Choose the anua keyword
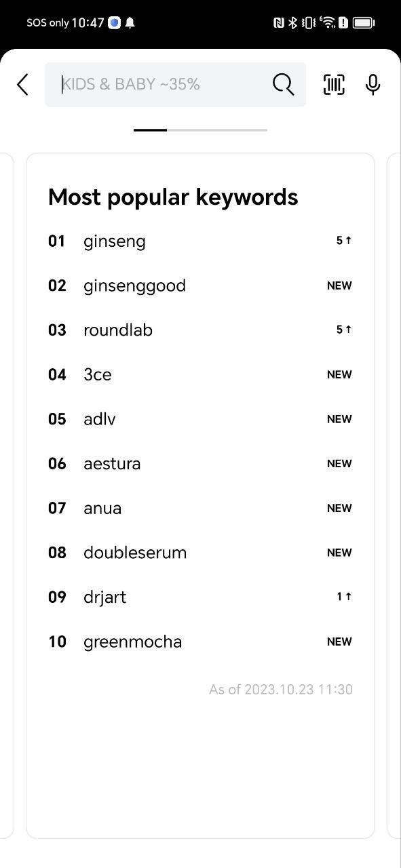Image resolution: width=401 pixels, height=868 pixels. tap(102, 508)
